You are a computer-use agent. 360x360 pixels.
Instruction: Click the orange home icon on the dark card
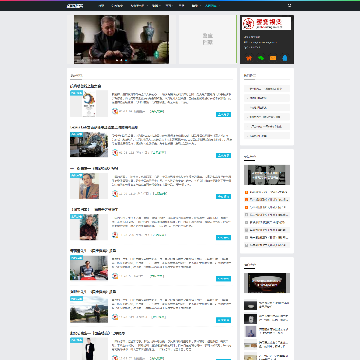249,58
